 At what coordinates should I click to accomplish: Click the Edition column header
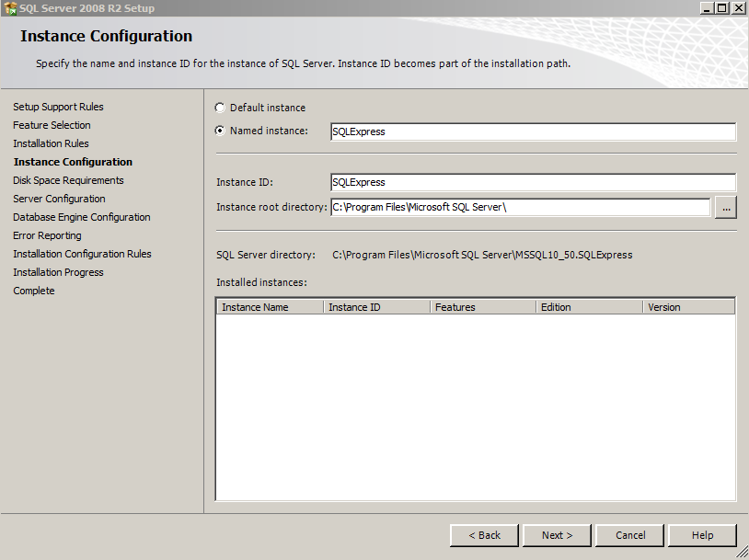590,307
